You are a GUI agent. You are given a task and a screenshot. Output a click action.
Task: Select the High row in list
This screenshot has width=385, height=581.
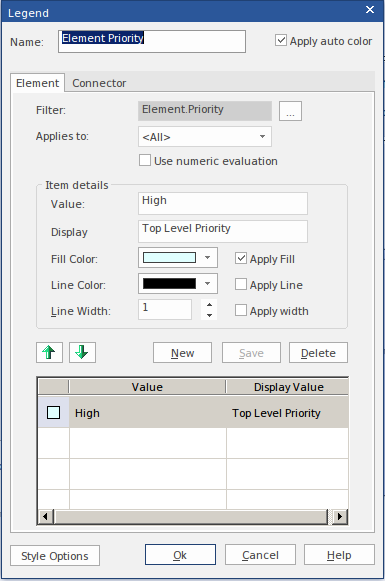point(193,412)
